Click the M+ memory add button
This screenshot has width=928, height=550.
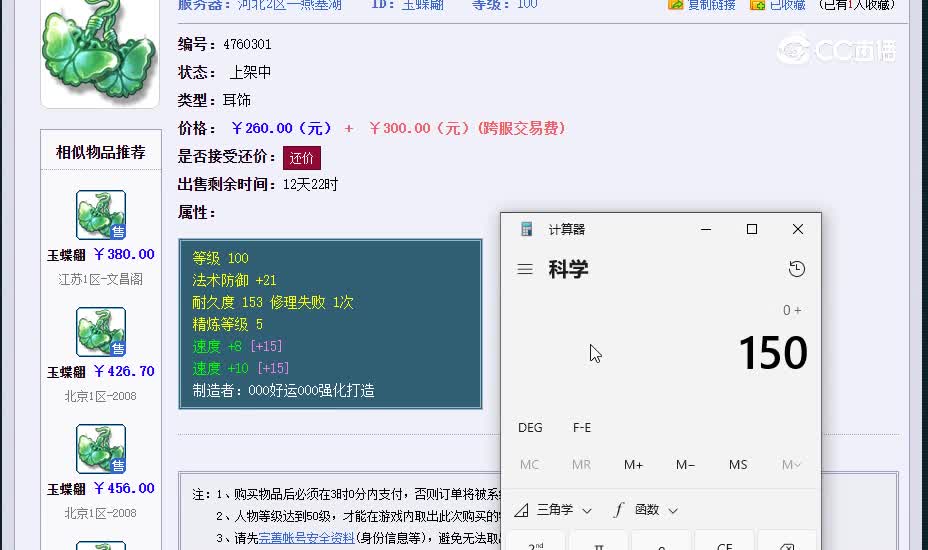633,465
